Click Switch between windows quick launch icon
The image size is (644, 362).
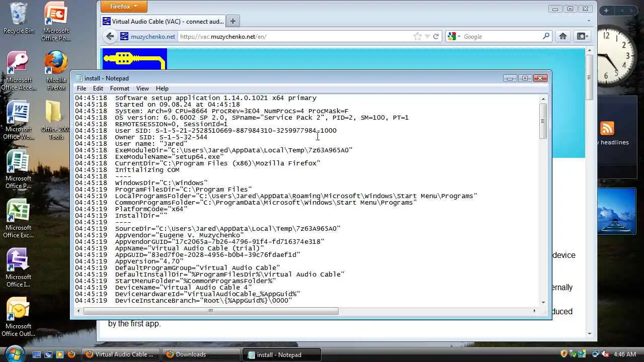point(48,354)
